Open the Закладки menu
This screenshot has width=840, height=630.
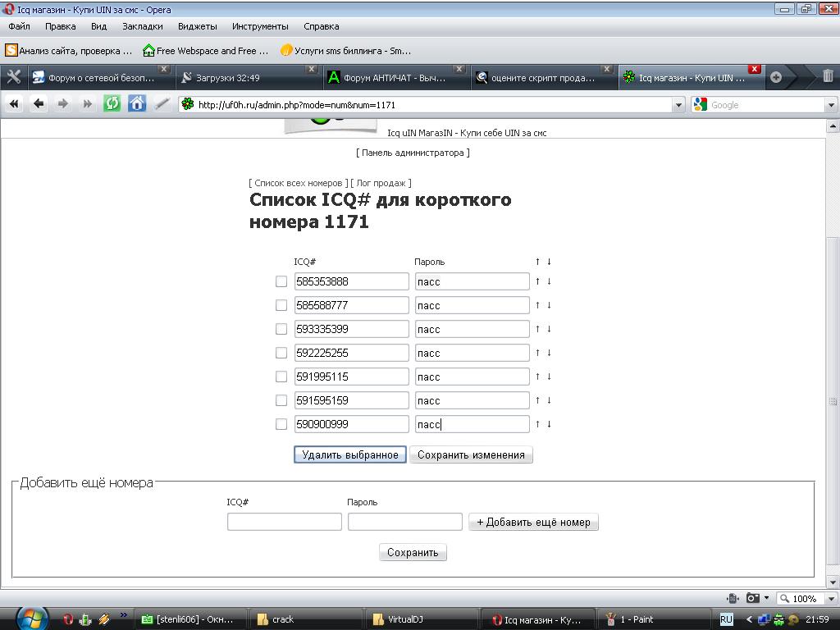[142, 26]
